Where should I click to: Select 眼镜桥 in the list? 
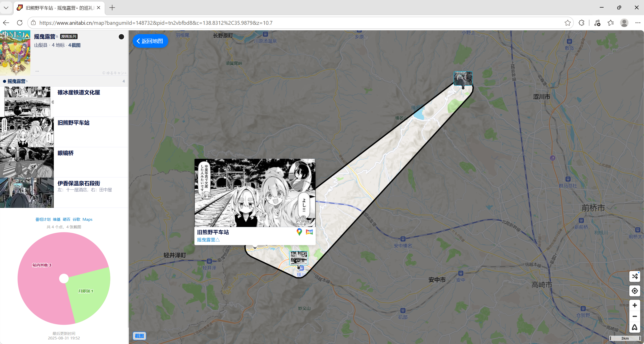[x=65, y=153]
